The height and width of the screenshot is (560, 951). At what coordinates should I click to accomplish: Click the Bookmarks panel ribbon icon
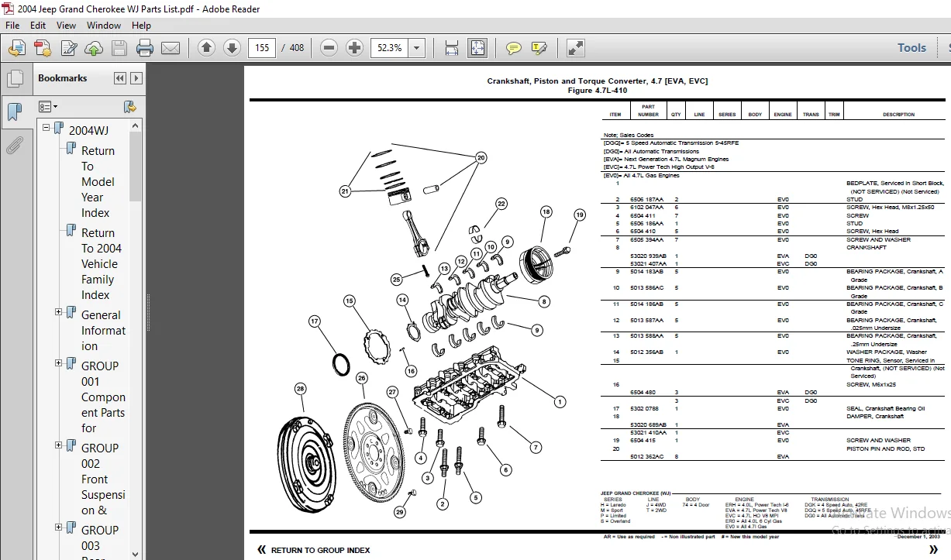[x=15, y=112]
